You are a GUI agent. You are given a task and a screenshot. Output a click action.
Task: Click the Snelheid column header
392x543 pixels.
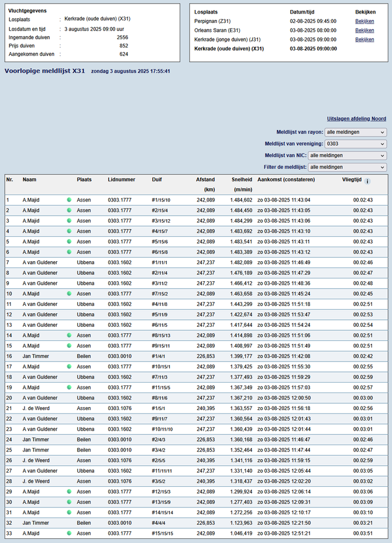click(242, 179)
